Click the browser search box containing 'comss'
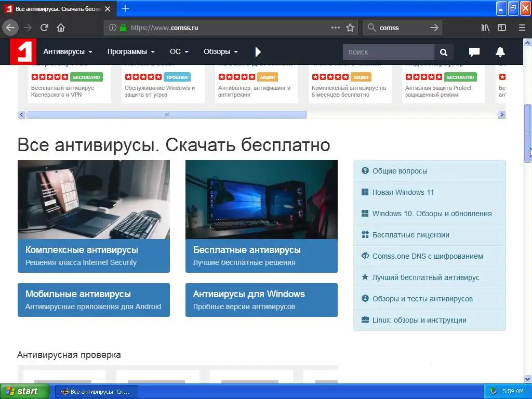This screenshot has width=532, height=399. tap(403, 28)
